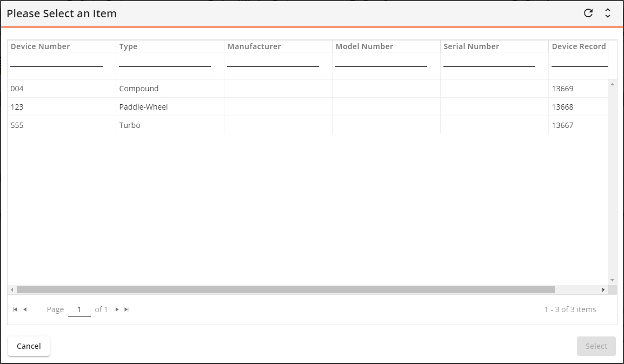The image size is (624, 364).
Task: Click the Select button
Action: pos(596,346)
